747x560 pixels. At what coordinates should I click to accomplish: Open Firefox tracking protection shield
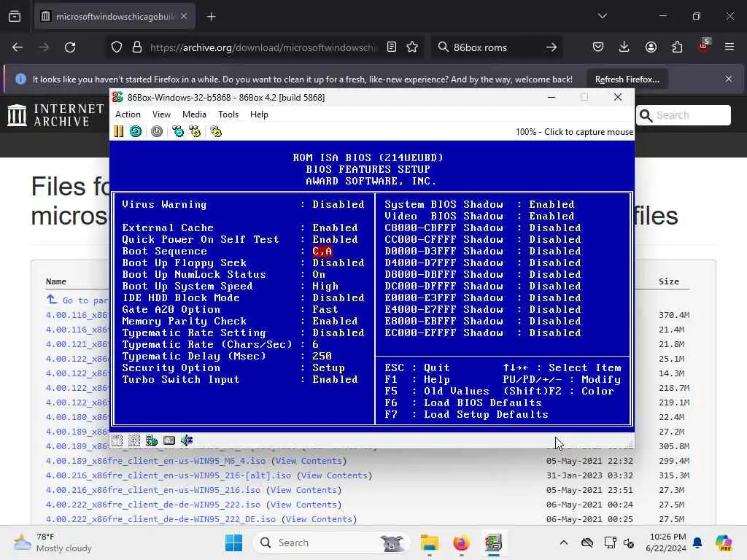tap(117, 47)
